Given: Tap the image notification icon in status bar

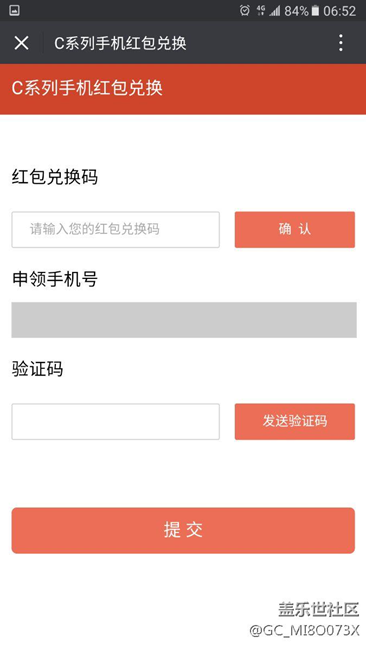Looking at the screenshot, I should pos(15,11).
